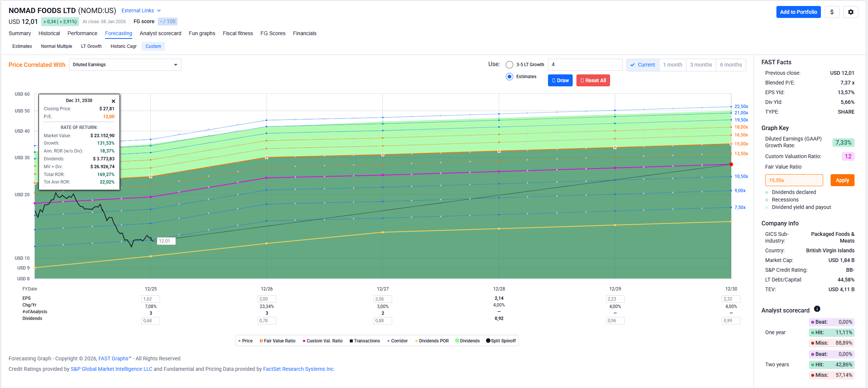Click the Analyst scorecard info icon
Screen dimensions: 868x388
(x=817, y=309)
